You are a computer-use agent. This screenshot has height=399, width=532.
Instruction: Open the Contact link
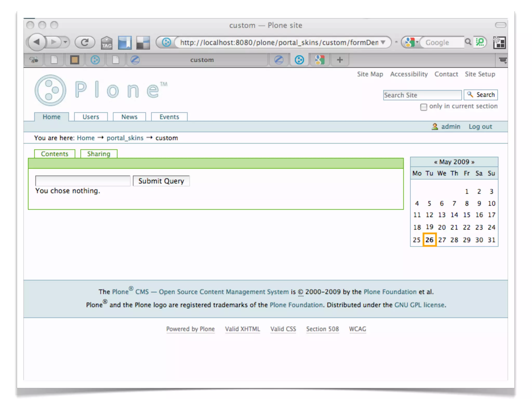tap(446, 74)
